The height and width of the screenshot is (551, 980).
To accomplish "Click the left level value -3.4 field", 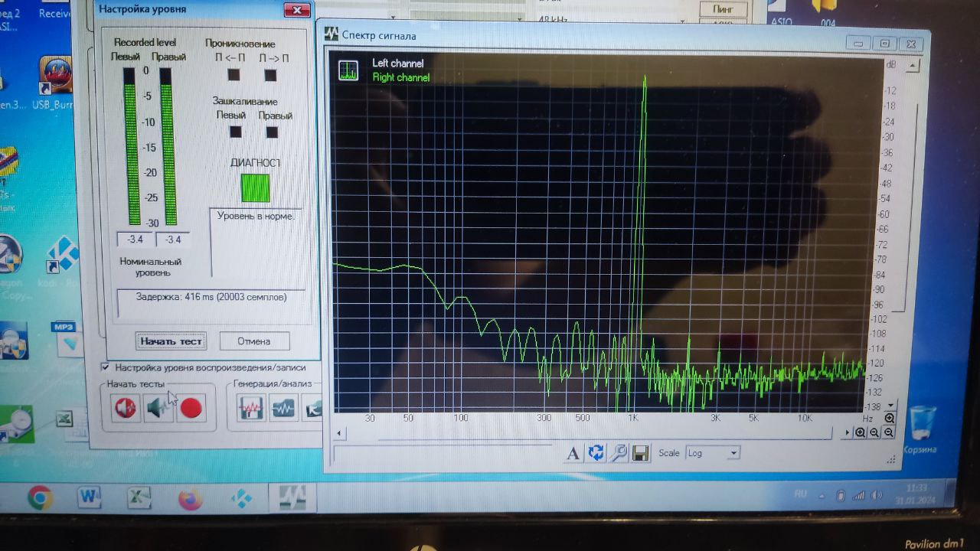I will (135, 240).
